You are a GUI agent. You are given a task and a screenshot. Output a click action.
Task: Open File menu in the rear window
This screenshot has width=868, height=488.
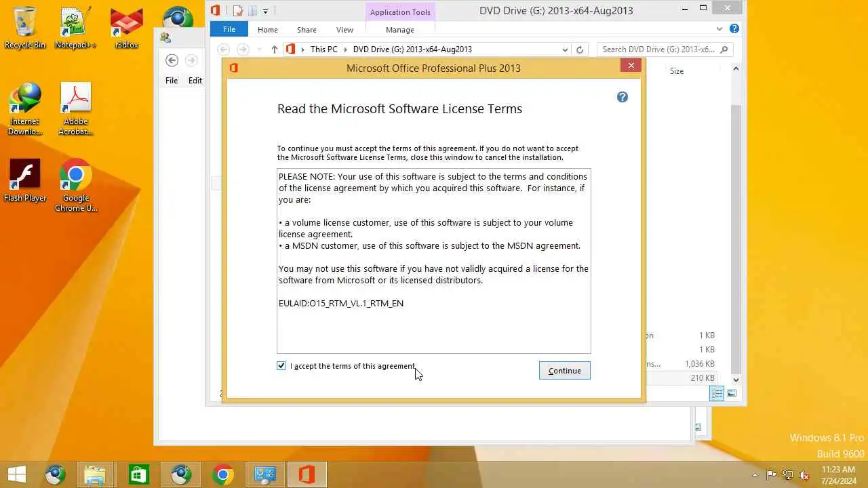tap(172, 80)
